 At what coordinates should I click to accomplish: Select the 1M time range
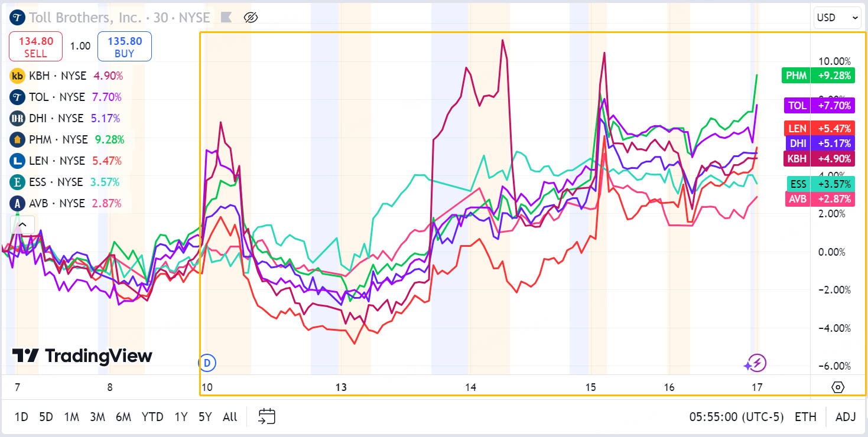click(71, 417)
